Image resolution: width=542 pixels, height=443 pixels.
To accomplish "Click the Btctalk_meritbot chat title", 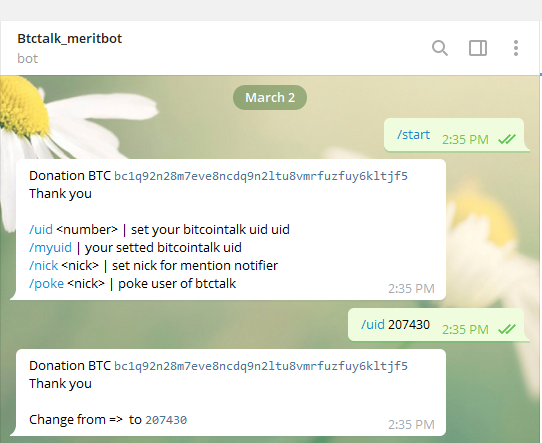I will (69, 38).
